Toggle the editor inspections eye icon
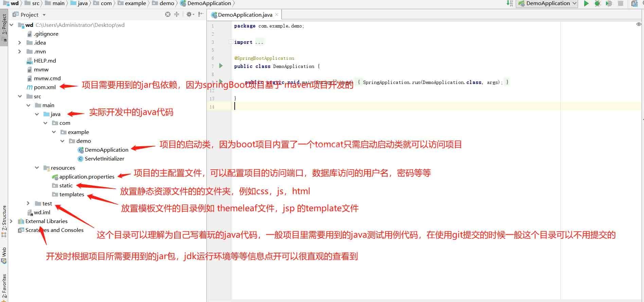Viewport: 644px width, 302px height. coord(639,24)
